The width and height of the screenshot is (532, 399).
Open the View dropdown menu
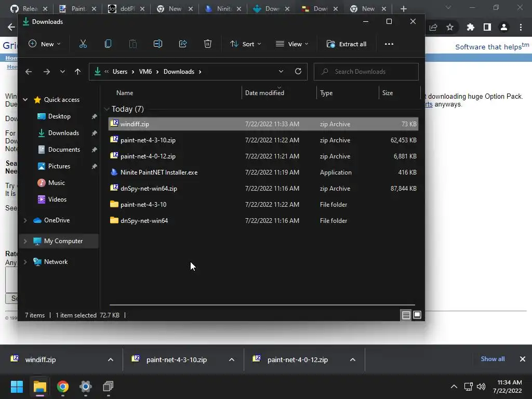coord(292,44)
